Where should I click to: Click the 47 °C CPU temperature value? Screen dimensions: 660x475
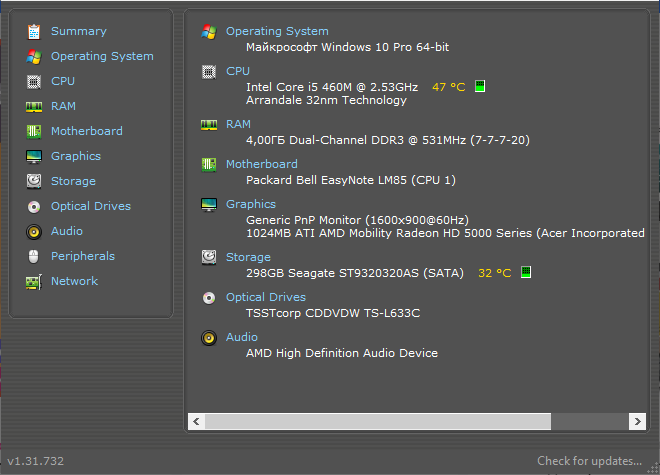pyautogui.click(x=449, y=87)
